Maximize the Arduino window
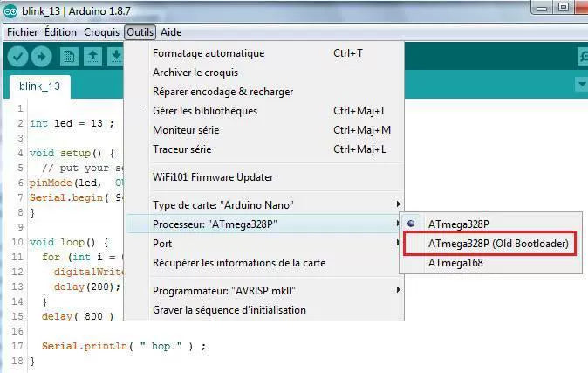This screenshot has width=588, height=373. point(564,8)
